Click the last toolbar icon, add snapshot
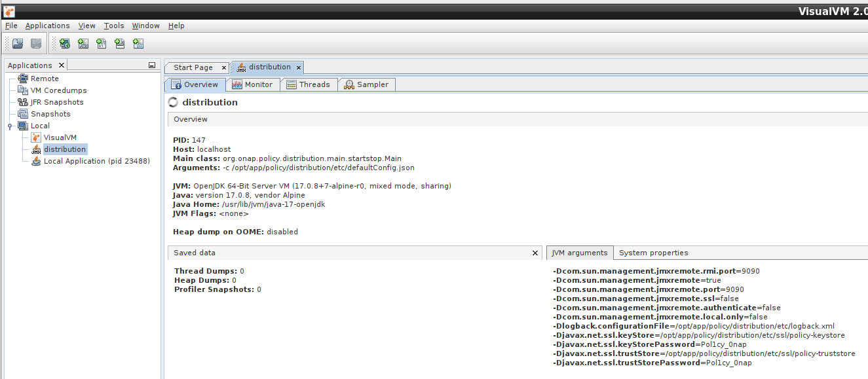 tap(138, 44)
